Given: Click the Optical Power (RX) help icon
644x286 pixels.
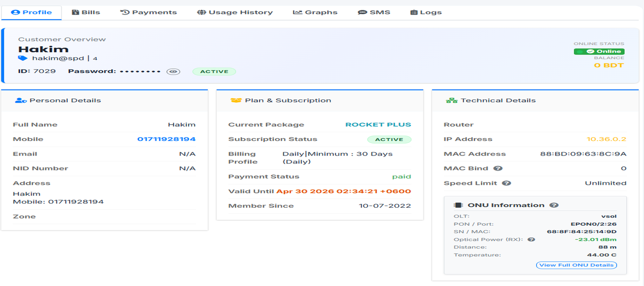Looking at the screenshot, I should coord(531,240).
